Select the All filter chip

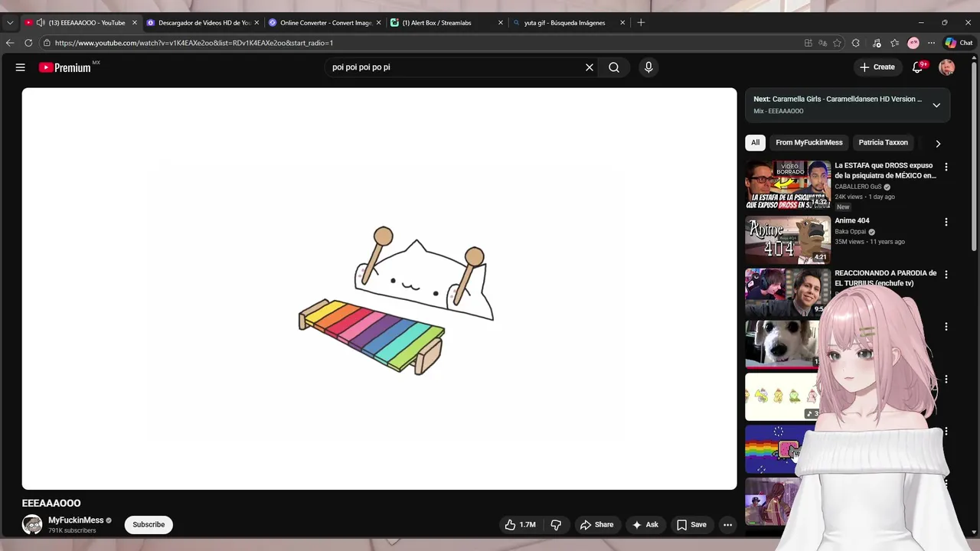click(755, 142)
